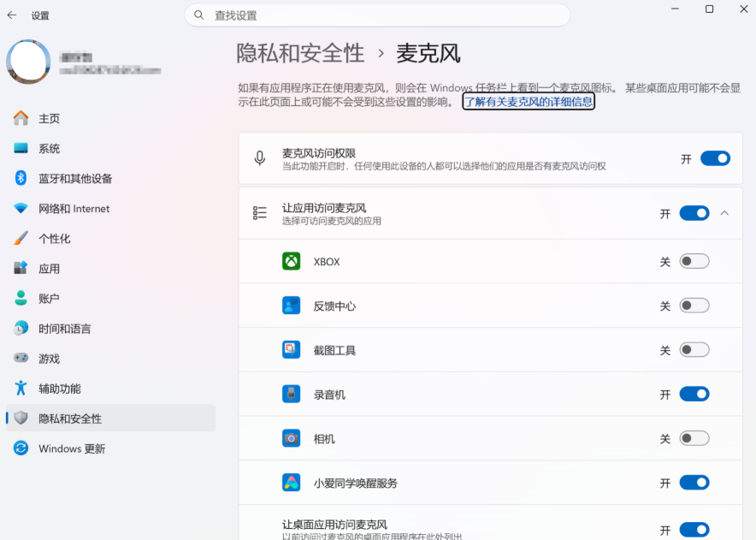Image resolution: width=756 pixels, height=540 pixels.
Task: Open 了解有关麦克风的详细信息 link
Action: (x=529, y=101)
